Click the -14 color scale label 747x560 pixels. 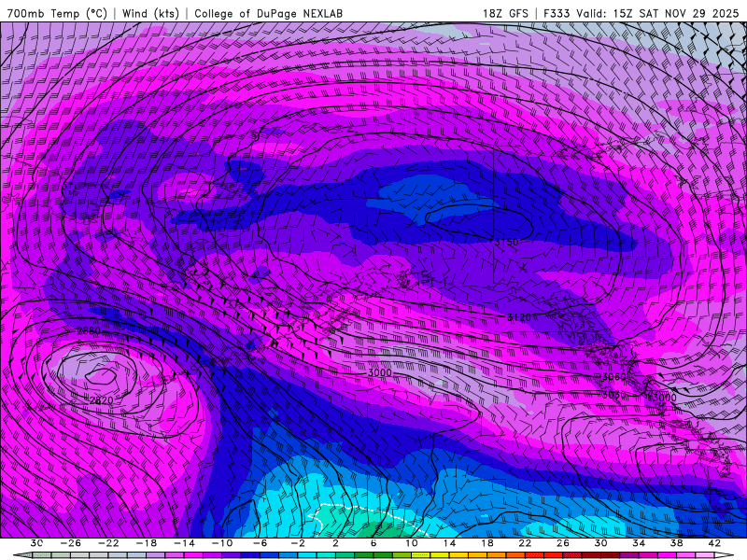click(184, 543)
